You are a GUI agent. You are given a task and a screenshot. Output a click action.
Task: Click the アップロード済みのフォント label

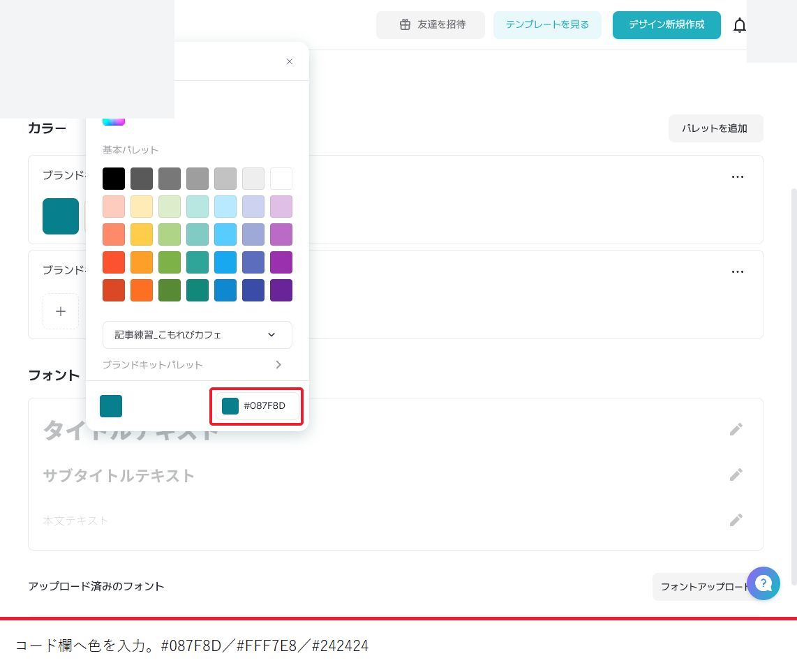point(96,586)
